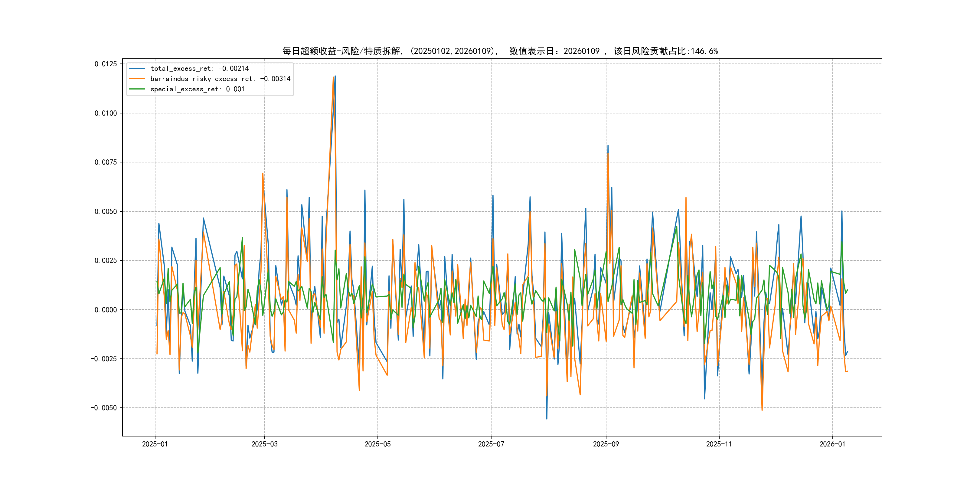Click the chart title text at top
Image resolution: width=980 pixels, height=490 pixels.
click(x=500, y=51)
